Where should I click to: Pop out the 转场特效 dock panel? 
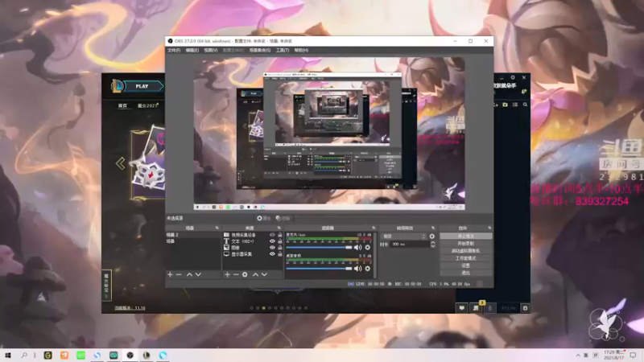point(433,228)
